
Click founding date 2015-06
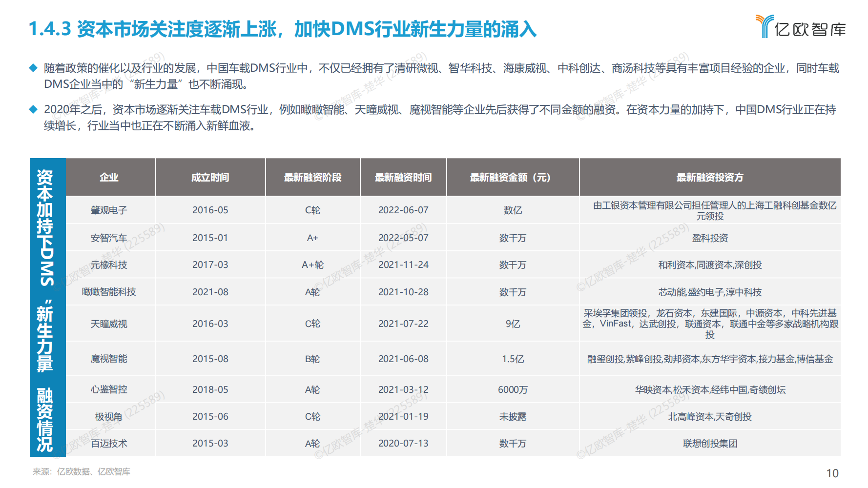[x=210, y=417]
